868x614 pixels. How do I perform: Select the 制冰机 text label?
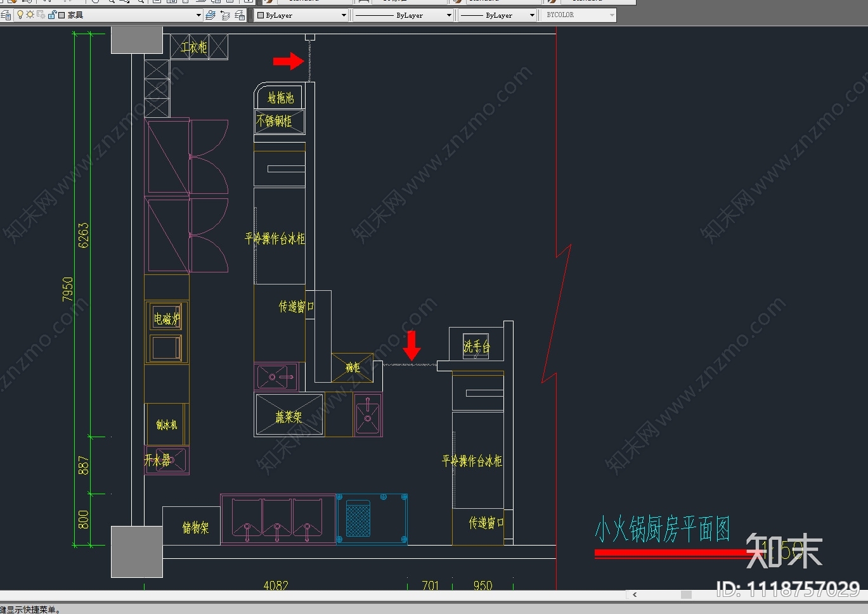click(x=167, y=425)
